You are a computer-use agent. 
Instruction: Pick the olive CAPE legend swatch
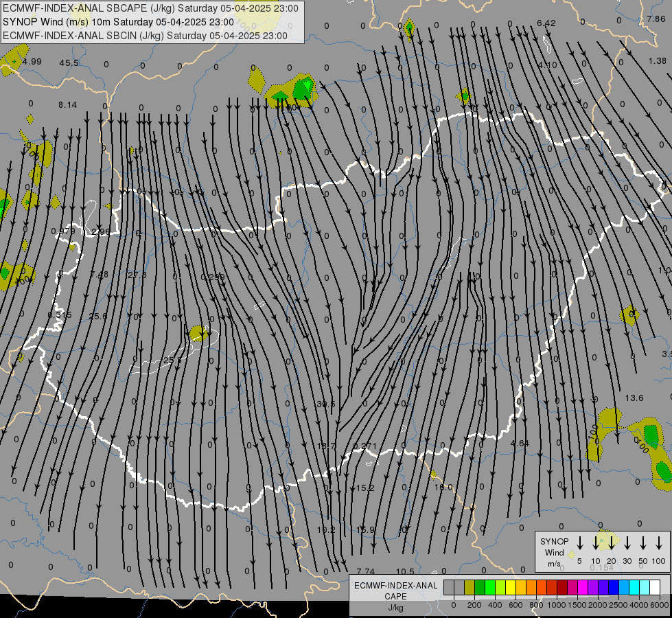click(x=470, y=588)
